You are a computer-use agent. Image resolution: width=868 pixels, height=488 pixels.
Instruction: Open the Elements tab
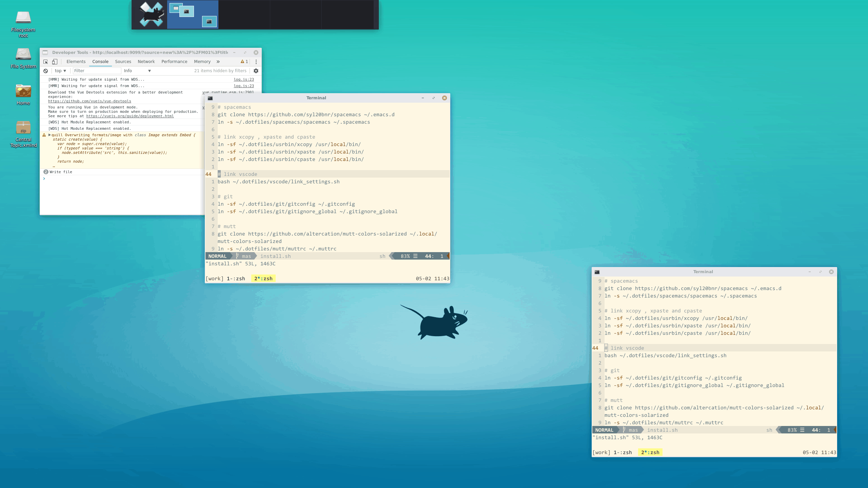[x=76, y=62]
